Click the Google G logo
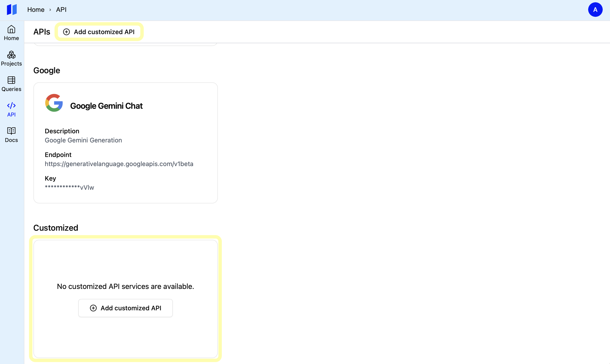Viewport: 610px width, 364px height. (x=54, y=103)
